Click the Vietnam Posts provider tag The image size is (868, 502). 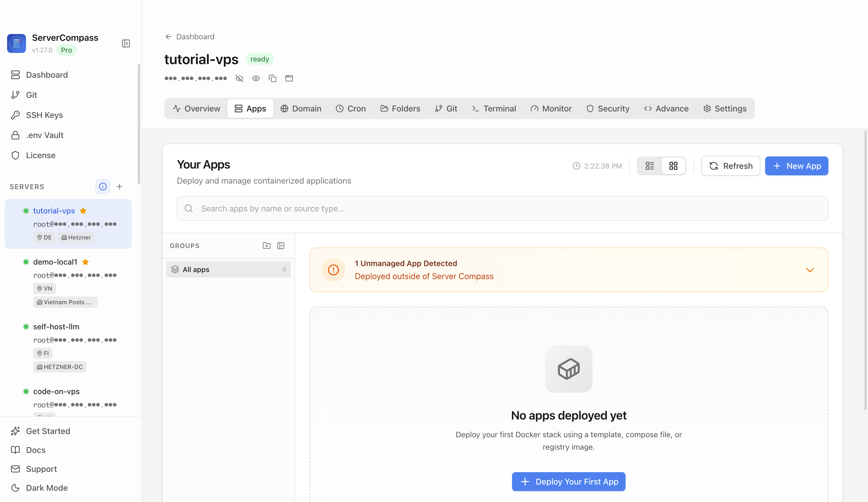tap(65, 302)
